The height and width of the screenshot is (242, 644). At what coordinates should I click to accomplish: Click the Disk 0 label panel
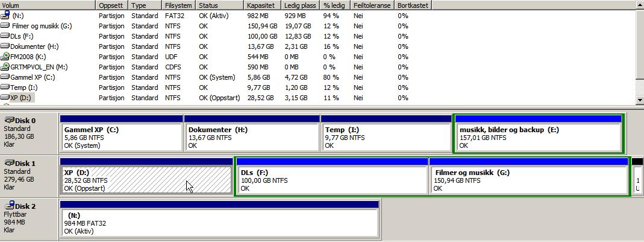click(x=30, y=134)
